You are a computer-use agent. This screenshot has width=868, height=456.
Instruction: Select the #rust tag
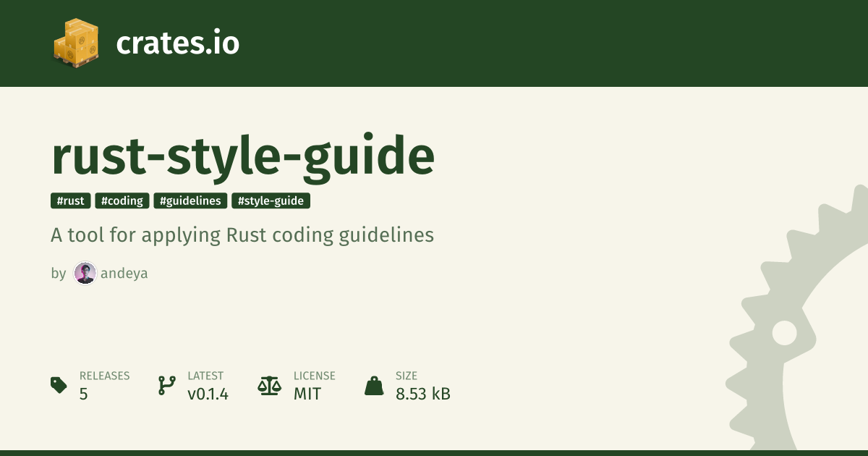pyautogui.click(x=71, y=201)
